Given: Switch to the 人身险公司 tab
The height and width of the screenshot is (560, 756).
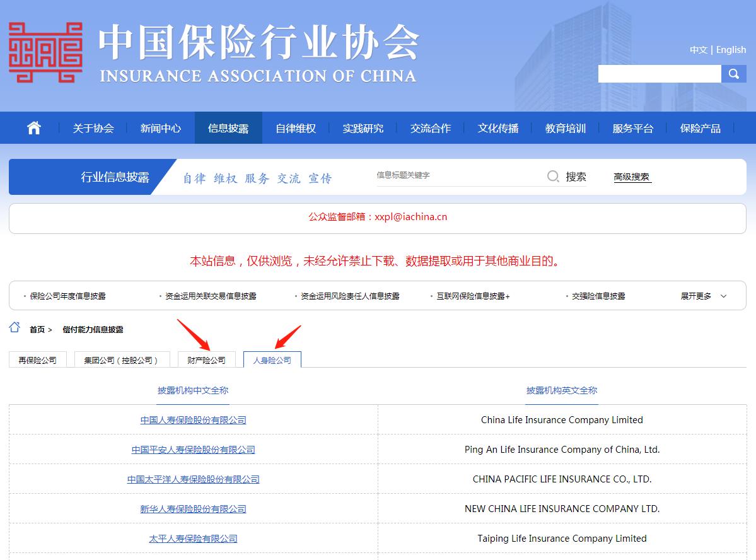Looking at the screenshot, I should 272,359.
